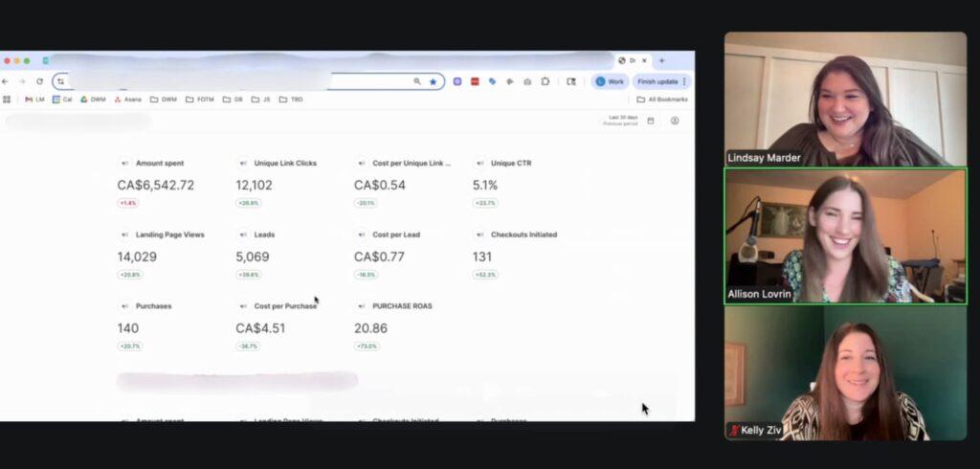This screenshot has width=980, height=469.
Task: Select Lindsay Marder's video tile
Action: (845, 100)
